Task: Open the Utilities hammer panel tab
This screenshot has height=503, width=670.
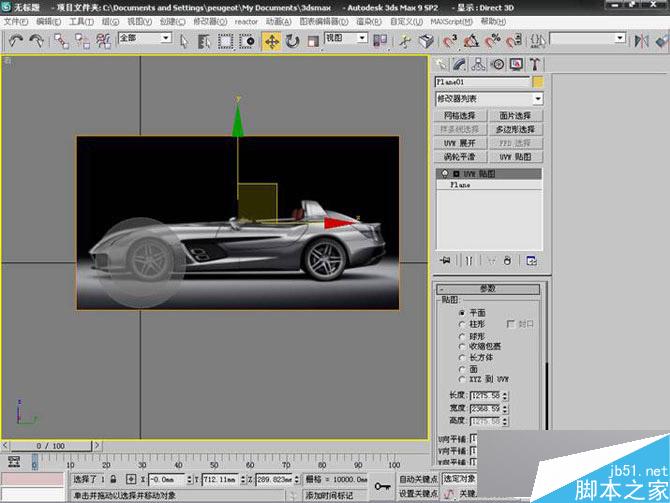Action: [535, 64]
